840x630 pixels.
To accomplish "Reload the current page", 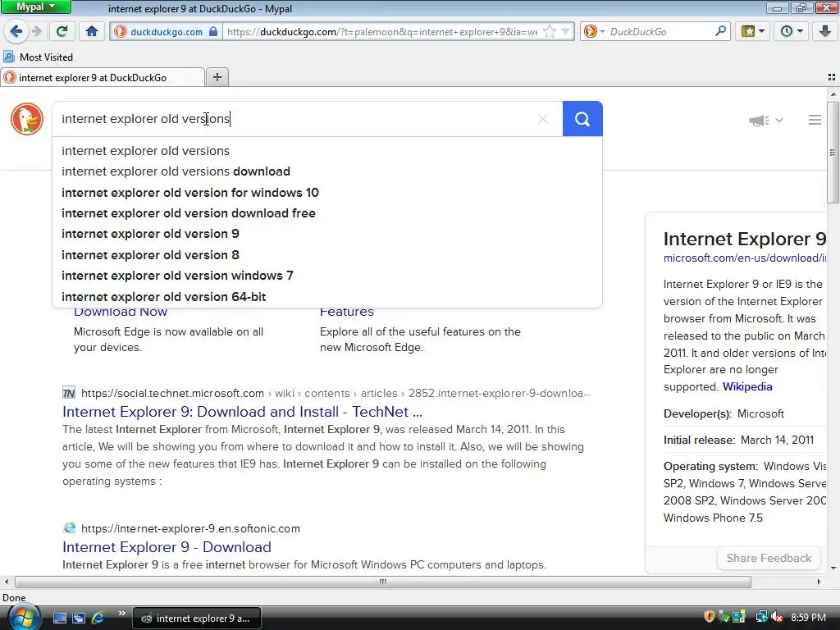I will (x=62, y=32).
